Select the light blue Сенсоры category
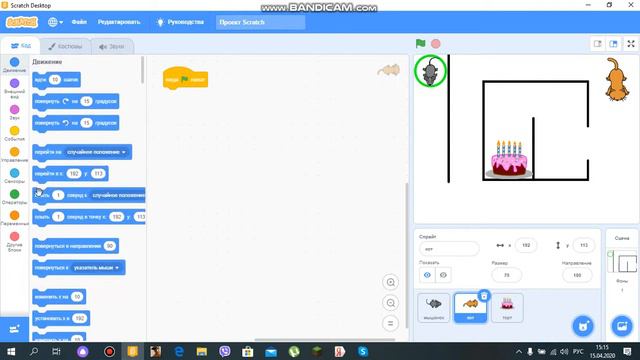Viewport: 640px width, 360px height. point(14,176)
